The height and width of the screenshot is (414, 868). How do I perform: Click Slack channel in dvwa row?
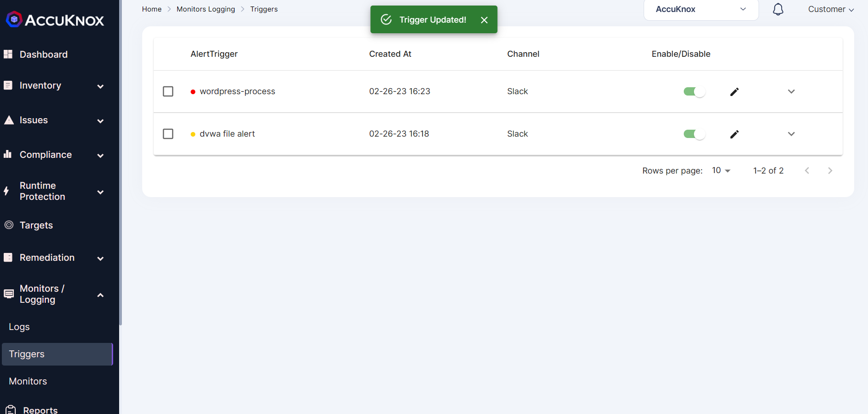[518, 134]
